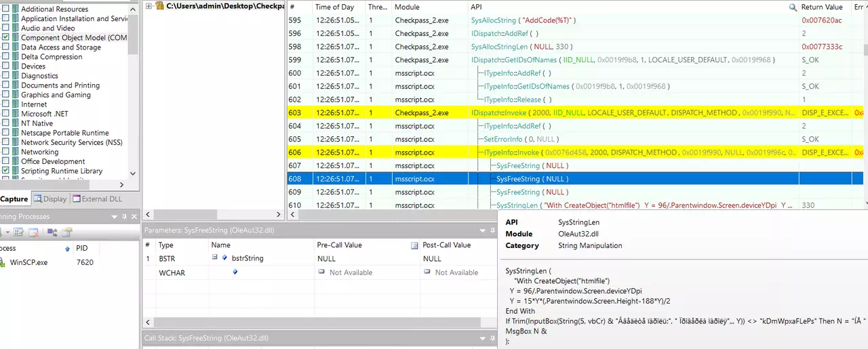The image size is (868, 349).
Task: Click the remove process toolbar icon
Action: (33, 232)
